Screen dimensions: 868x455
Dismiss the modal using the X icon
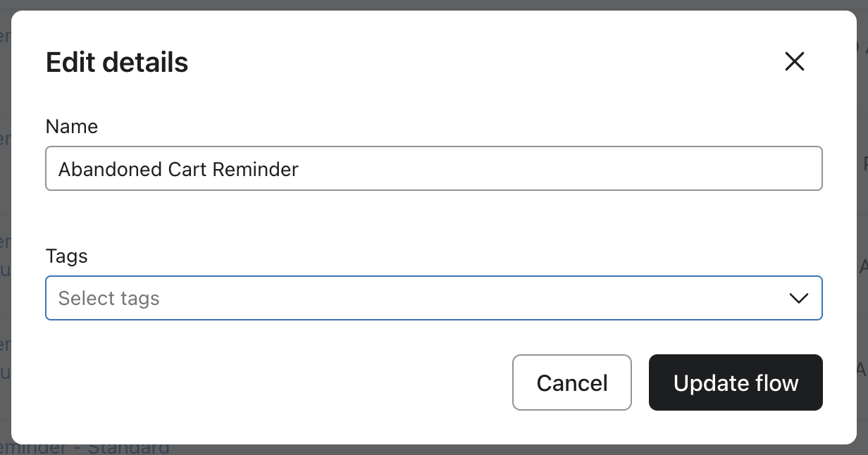tap(794, 62)
